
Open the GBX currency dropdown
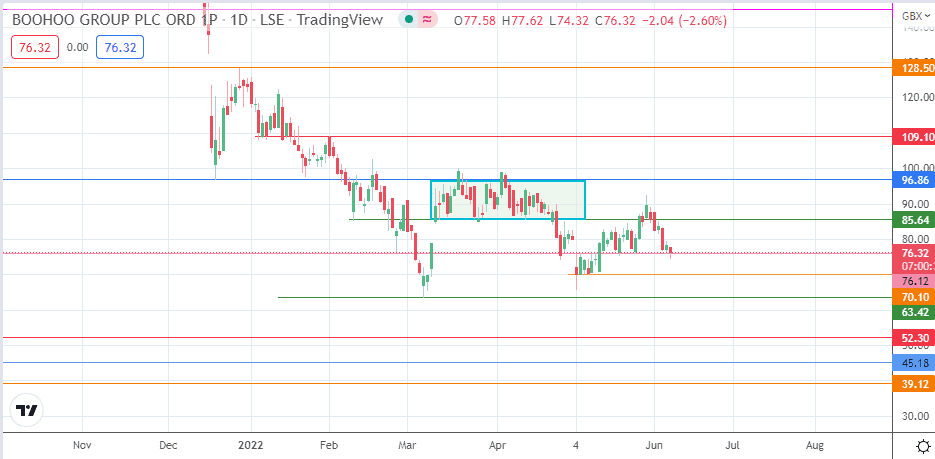click(917, 16)
